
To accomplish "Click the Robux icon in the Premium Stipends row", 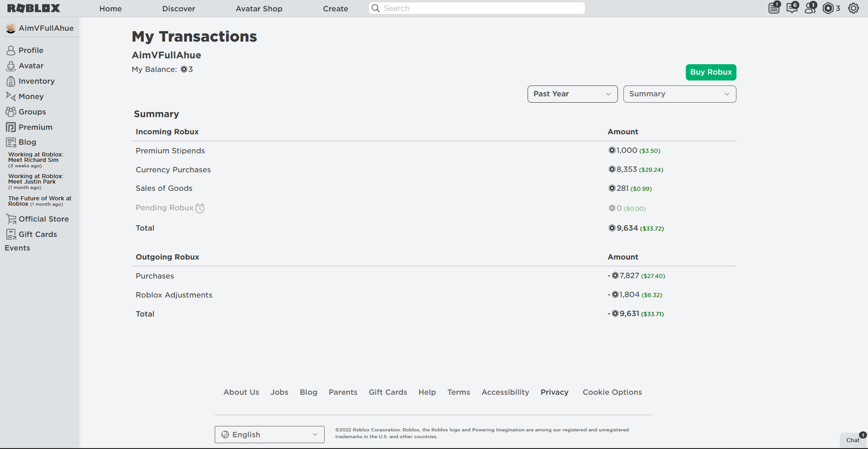I will click(612, 150).
